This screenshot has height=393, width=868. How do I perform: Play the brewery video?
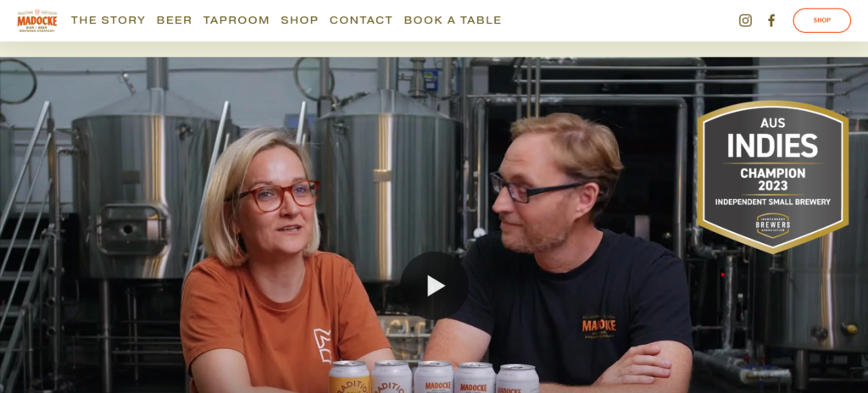click(x=435, y=285)
